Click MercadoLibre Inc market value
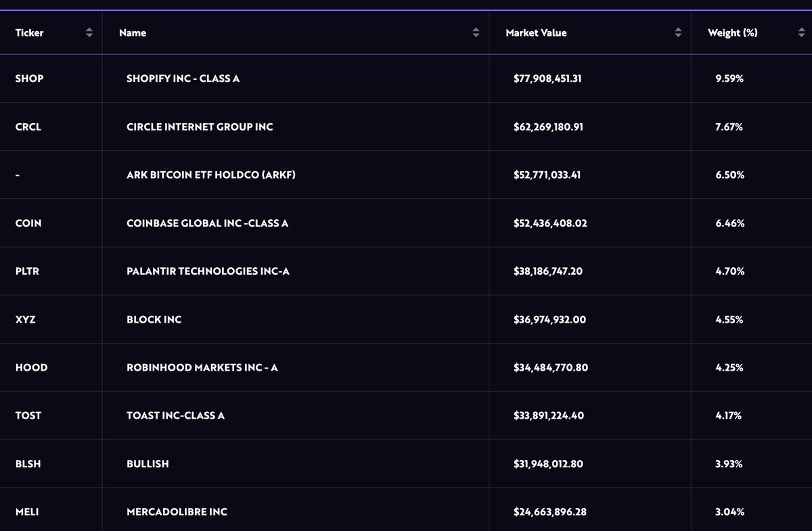This screenshot has height=531, width=812. 549,512
